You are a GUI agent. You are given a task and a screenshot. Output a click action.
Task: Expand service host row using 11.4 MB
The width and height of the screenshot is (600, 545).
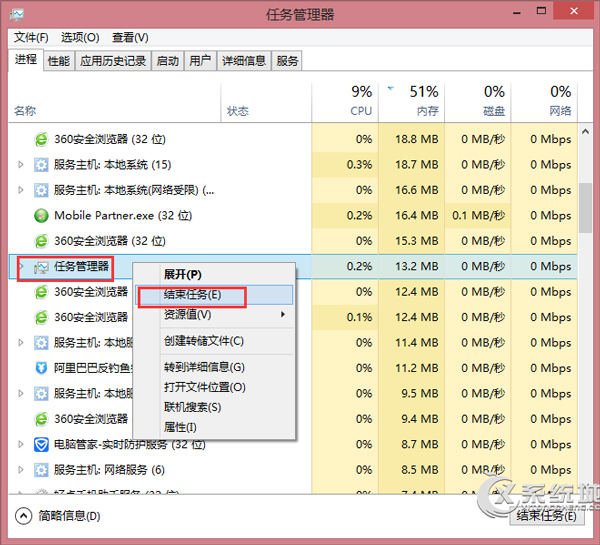21,342
